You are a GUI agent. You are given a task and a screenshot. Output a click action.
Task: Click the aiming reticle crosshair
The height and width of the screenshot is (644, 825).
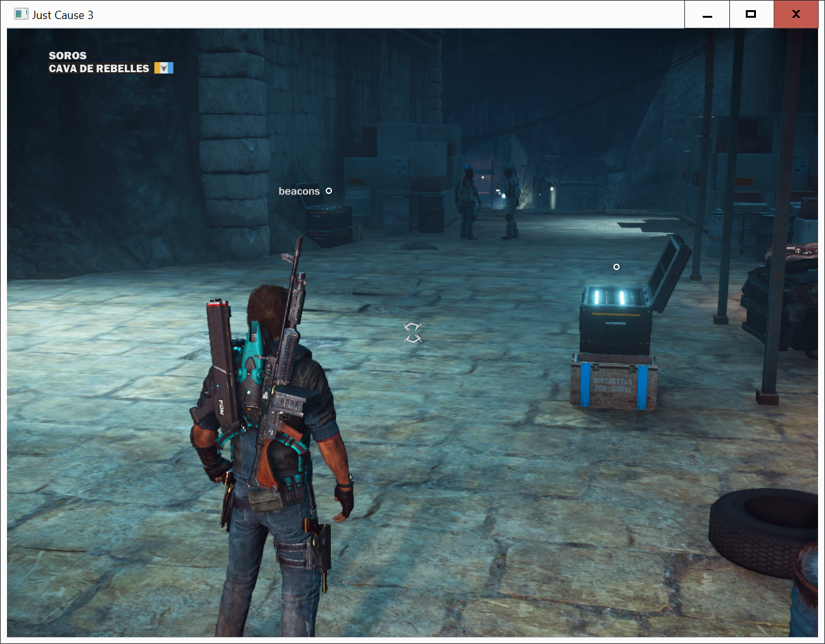tap(412, 332)
